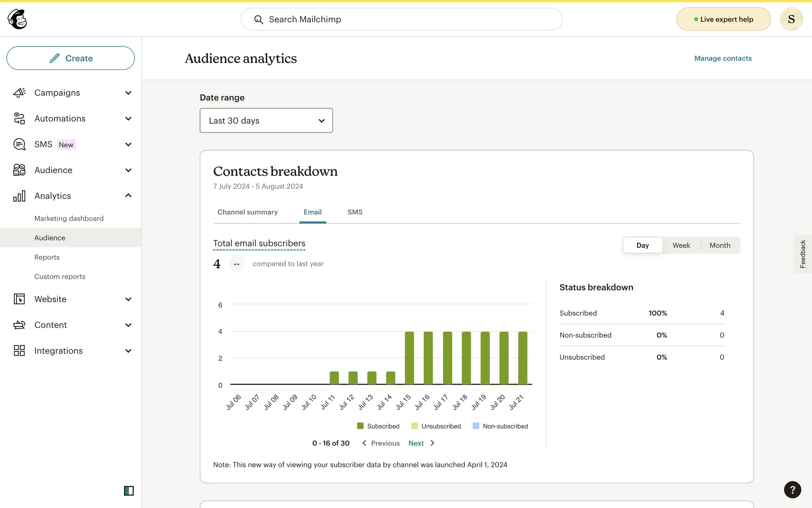The image size is (812, 508).
Task: Focus the Search Mailchimp field
Action: [x=402, y=19]
